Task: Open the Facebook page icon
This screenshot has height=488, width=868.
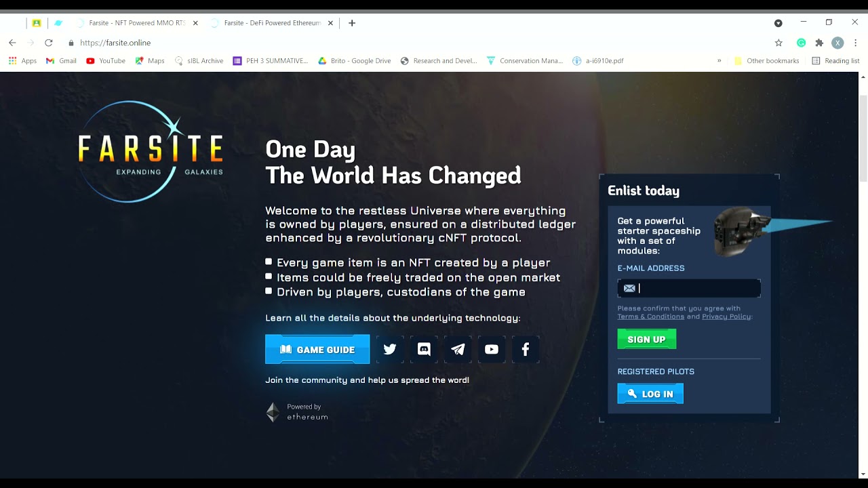Action: 526,350
